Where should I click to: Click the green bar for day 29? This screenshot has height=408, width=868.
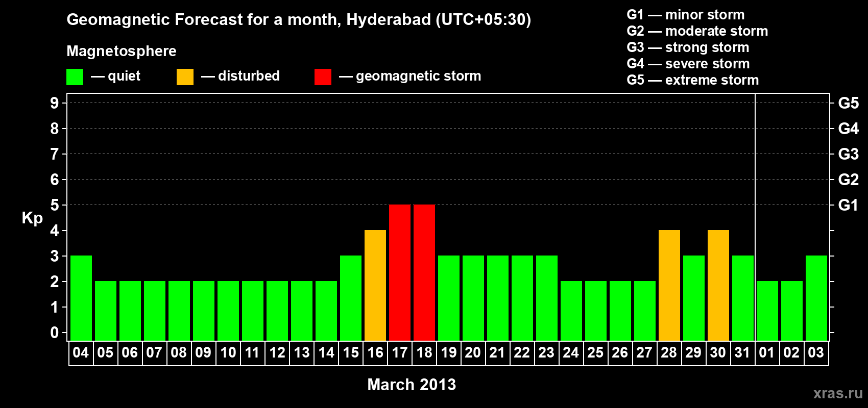pos(694,298)
